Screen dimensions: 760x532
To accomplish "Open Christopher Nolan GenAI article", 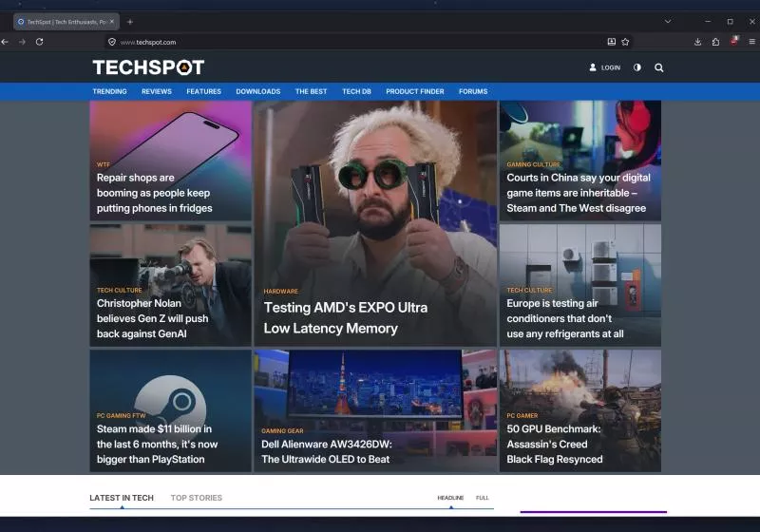I will [x=153, y=318].
